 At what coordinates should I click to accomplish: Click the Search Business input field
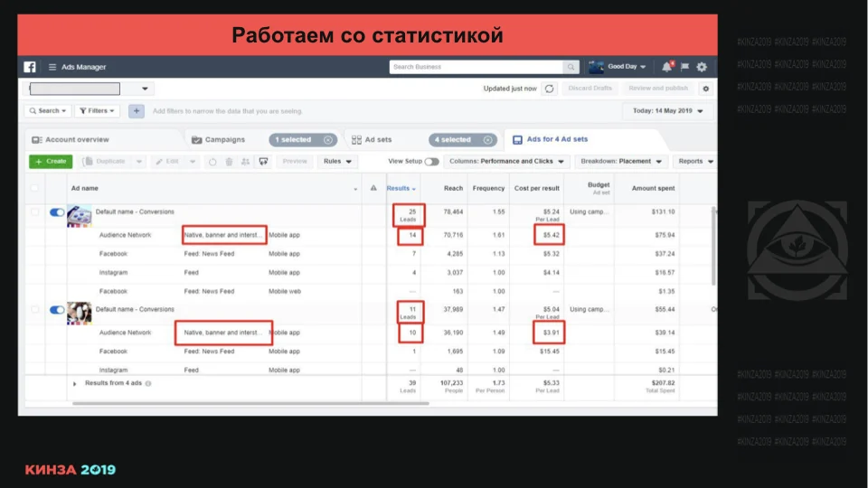tap(476, 67)
